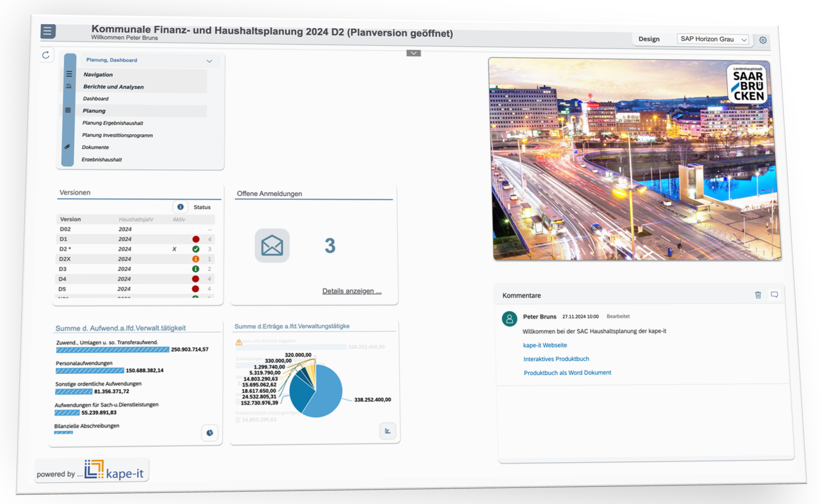
Task: Switch Erträge chart to bar view icon
Action: (x=387, y=431)
